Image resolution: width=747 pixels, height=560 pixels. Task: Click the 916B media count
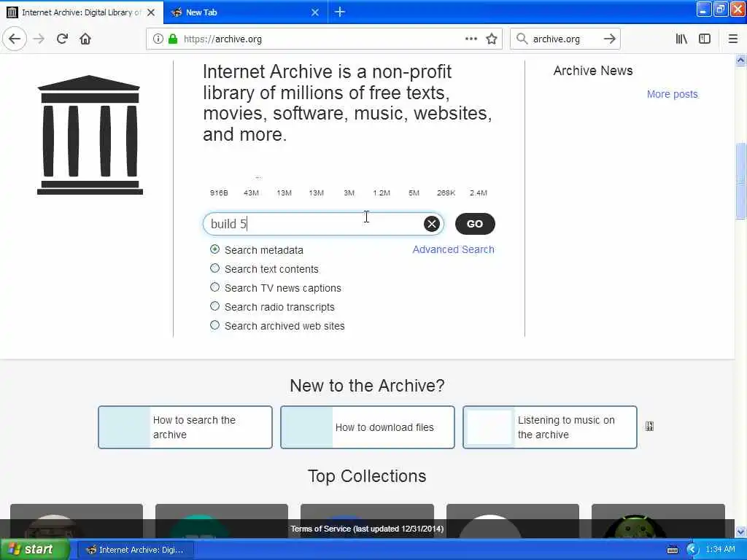[x=219, y=192]
